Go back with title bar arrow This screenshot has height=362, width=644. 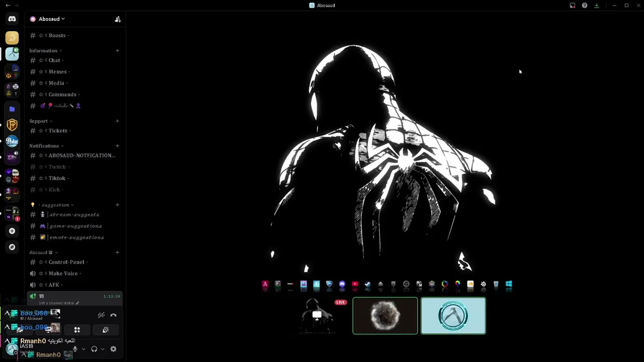8,6
